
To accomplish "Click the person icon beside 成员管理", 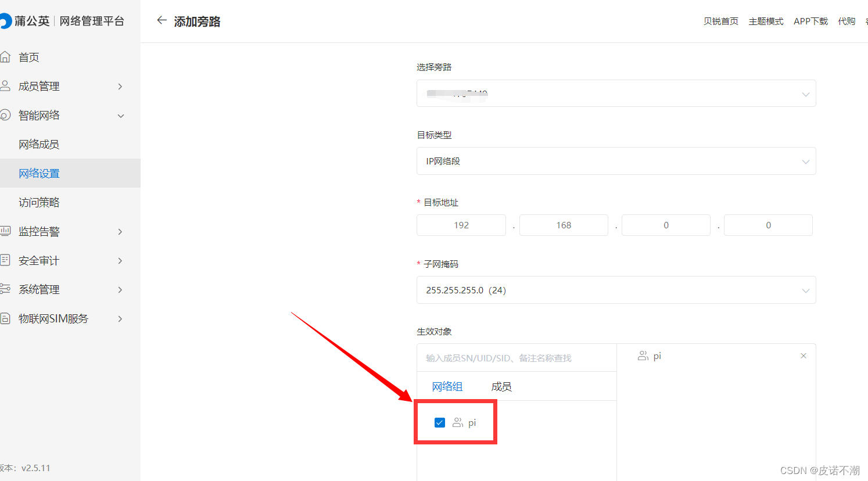I will pos(5,86).
